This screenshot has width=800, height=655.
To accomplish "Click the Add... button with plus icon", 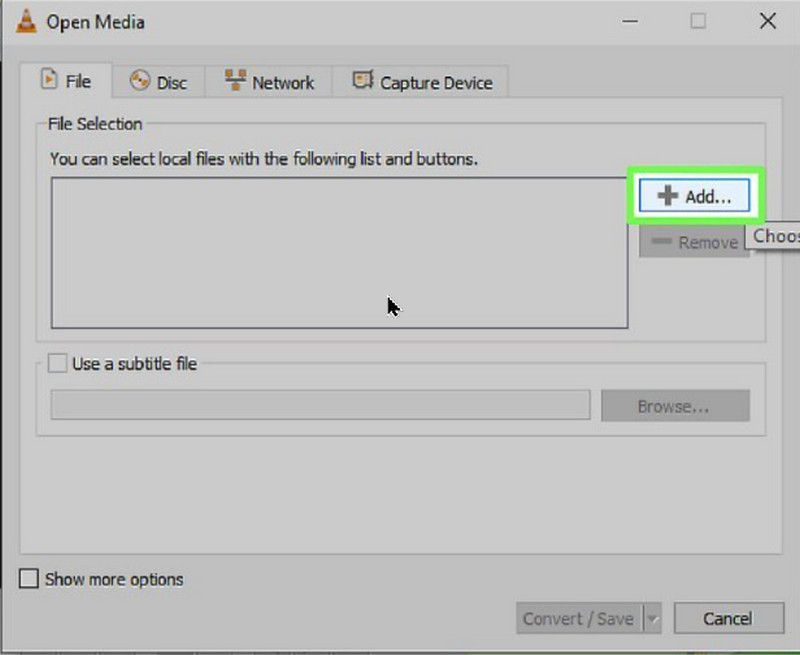I will (695, 196).
